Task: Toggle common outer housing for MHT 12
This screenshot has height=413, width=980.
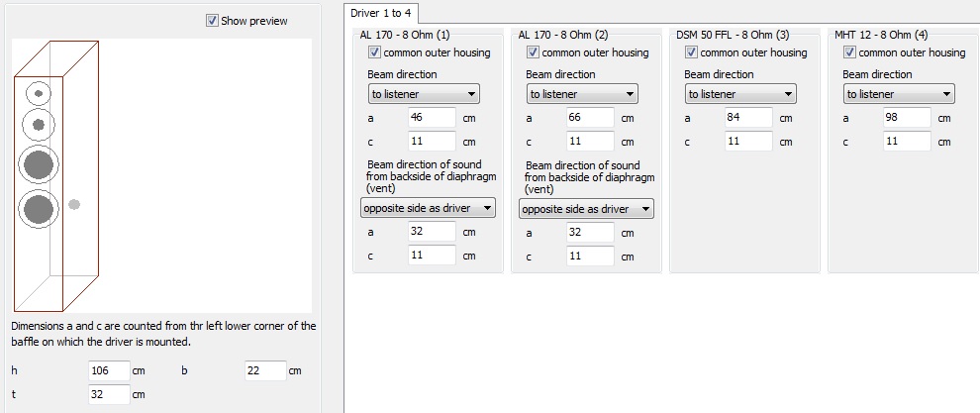Action: tap(849, 52)
